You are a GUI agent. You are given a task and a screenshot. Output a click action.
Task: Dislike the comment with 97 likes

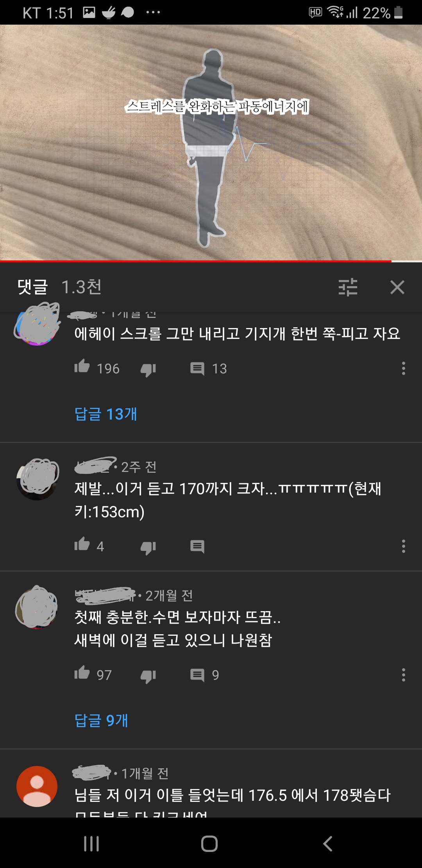click(148, 676)
